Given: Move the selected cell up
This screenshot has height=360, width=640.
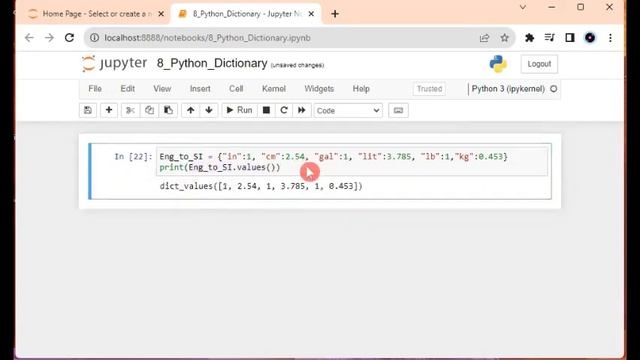Looking at the screenshot, I should tap(191, 110).
